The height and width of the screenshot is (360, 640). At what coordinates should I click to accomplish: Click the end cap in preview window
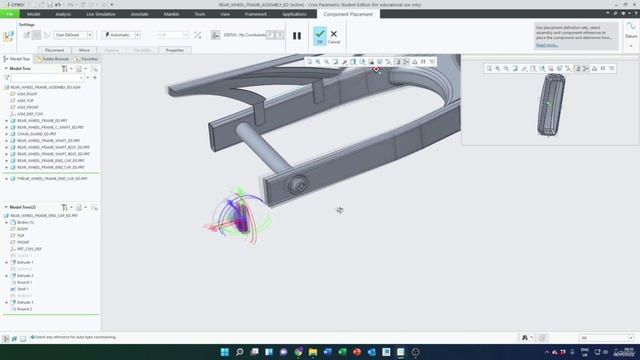(551, 105)
